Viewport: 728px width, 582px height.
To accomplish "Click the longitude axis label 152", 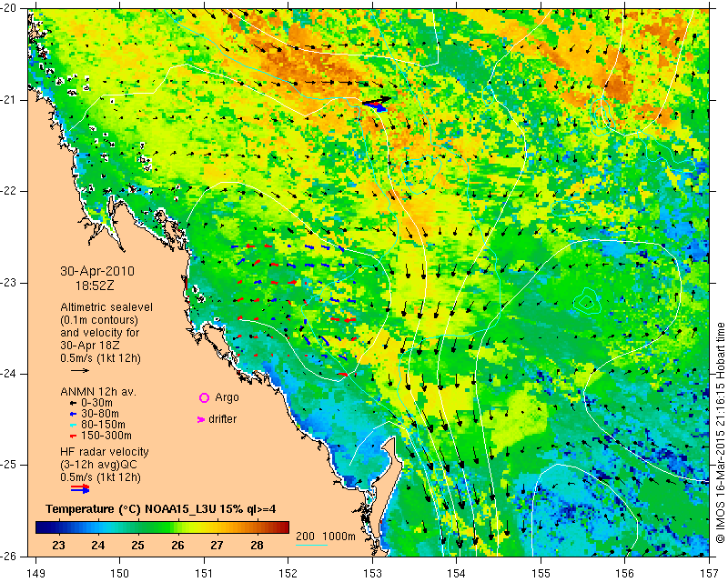I will tap(288, 573).
